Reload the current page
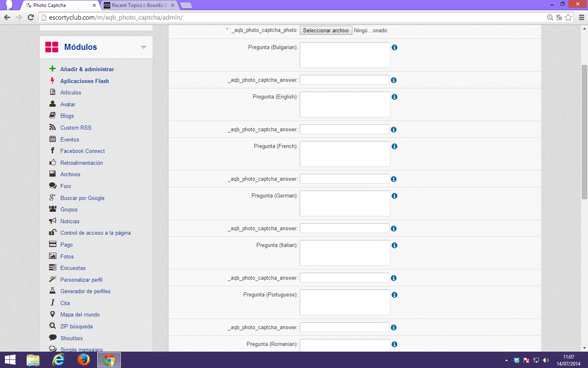The width and height of the screenshot is (588, 368). pyautogui.click(x=31, y=17)
